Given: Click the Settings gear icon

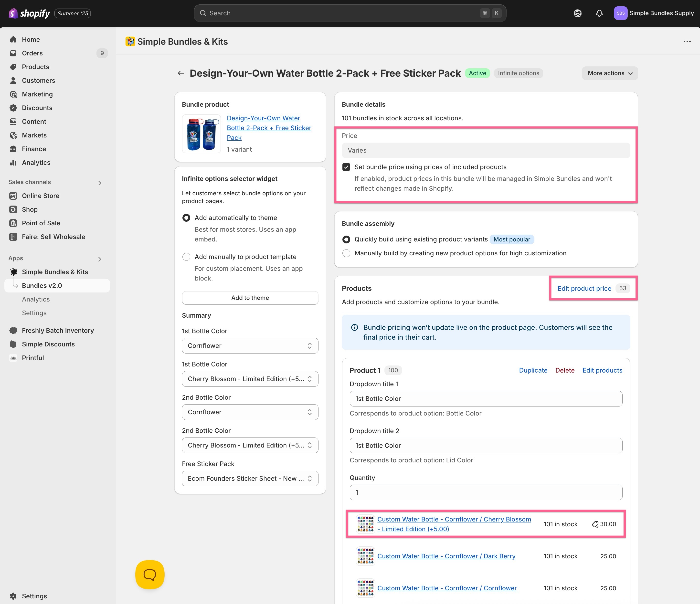Looking at the screenshot, I should (x=13, y=596).
